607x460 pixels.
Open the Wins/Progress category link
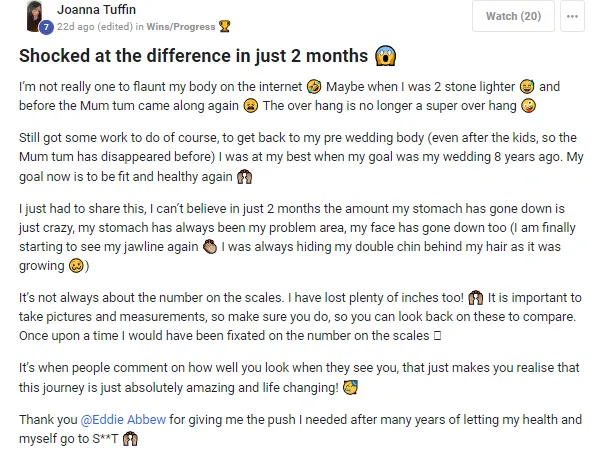(x=181, y=27)
